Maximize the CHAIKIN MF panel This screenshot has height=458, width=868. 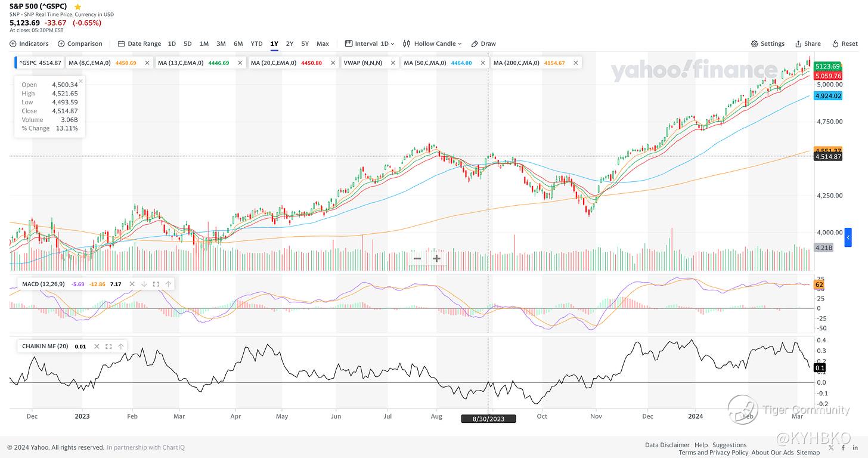pyautogui.click(x=109, y=346)
